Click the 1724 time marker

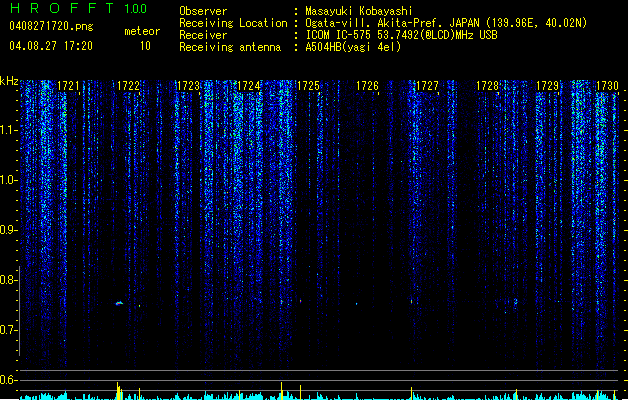[248, 86]
